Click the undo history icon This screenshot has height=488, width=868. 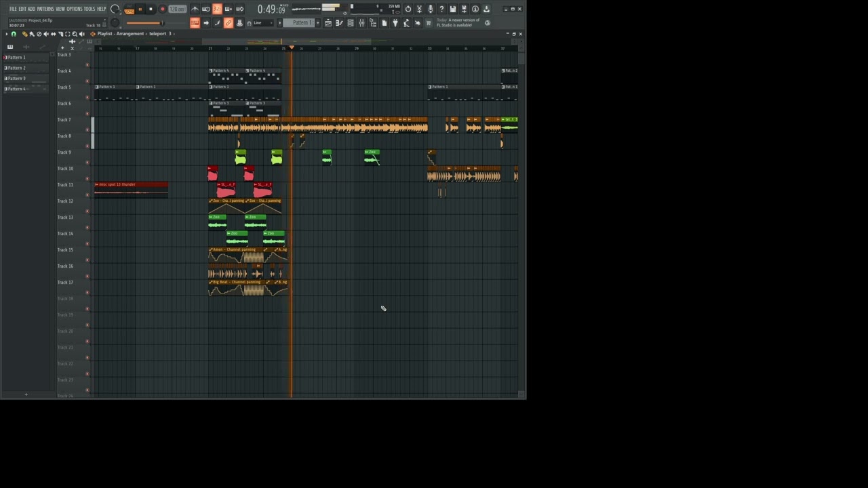(408, 9)
